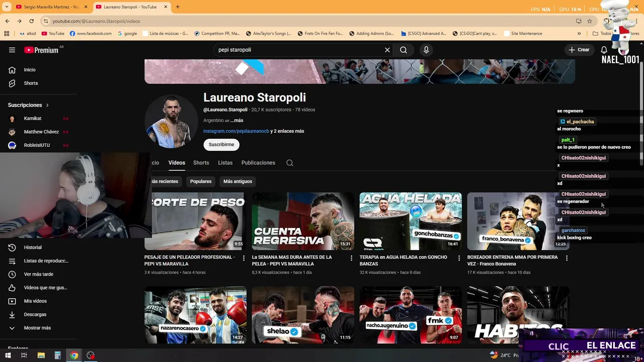Switch to the Shorts channel tab
Image resolution: width=644 pixels, height=362 pixels.
point(201,163)
